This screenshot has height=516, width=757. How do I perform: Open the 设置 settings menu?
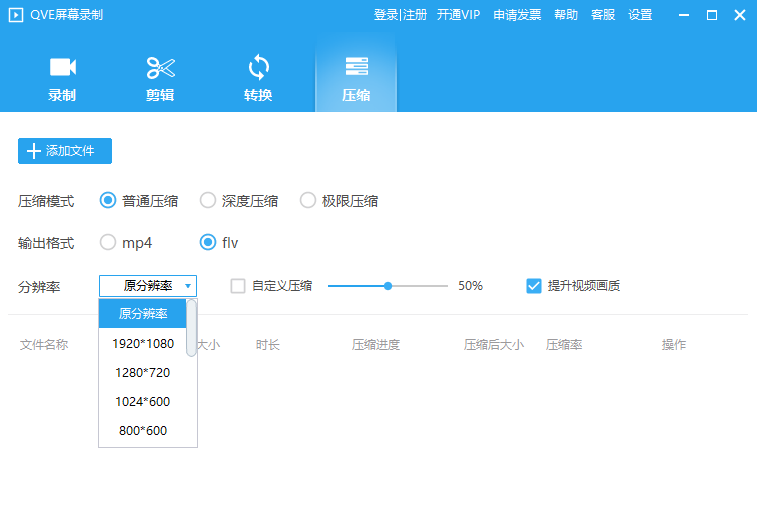[640, 15]
